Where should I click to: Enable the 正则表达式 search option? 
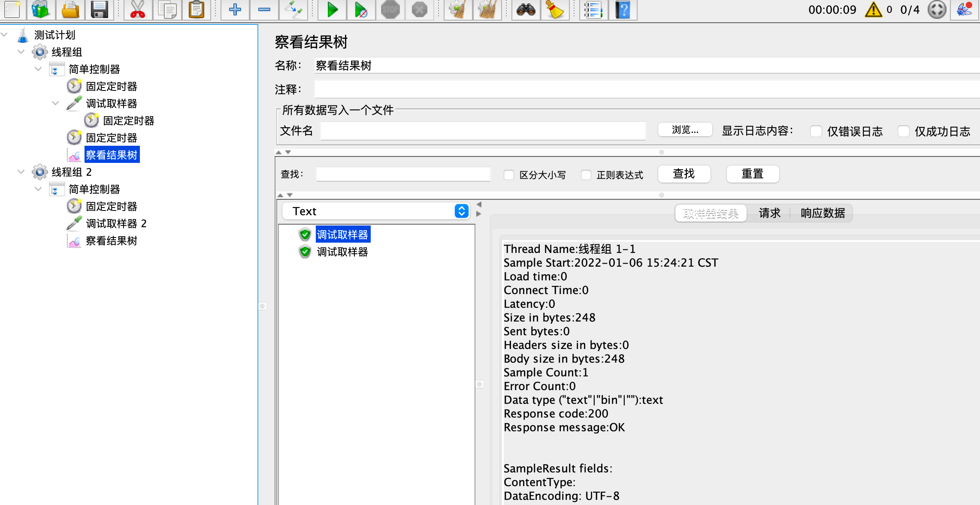586,174
